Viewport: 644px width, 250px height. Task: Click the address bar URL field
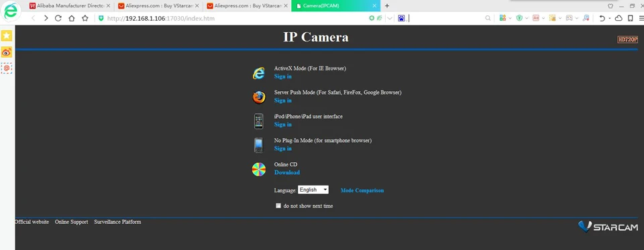(234, 19)
